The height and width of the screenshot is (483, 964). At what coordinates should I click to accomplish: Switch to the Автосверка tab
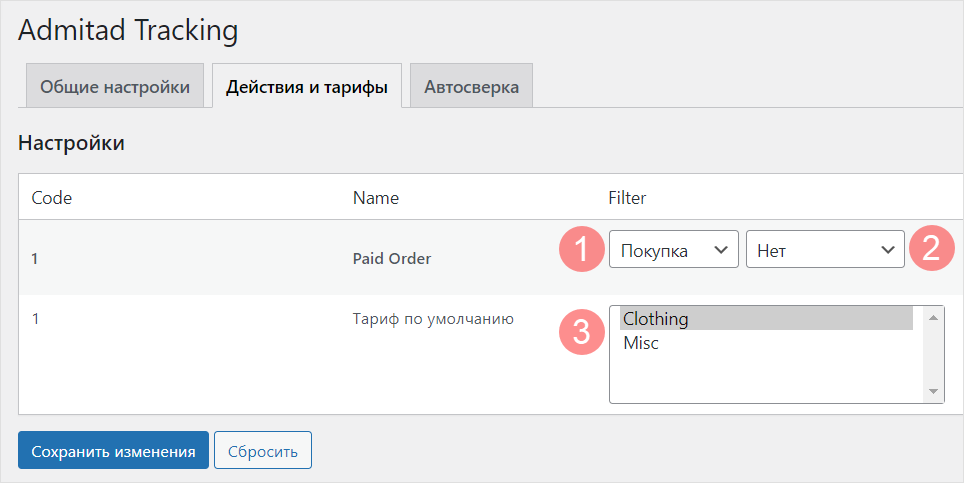coord(471,87)
